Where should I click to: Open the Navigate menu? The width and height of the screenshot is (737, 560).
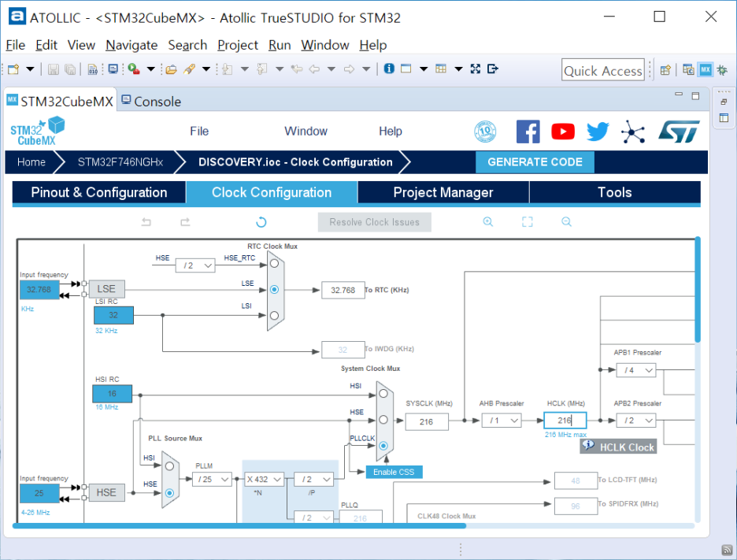click(x=131, y=45)
